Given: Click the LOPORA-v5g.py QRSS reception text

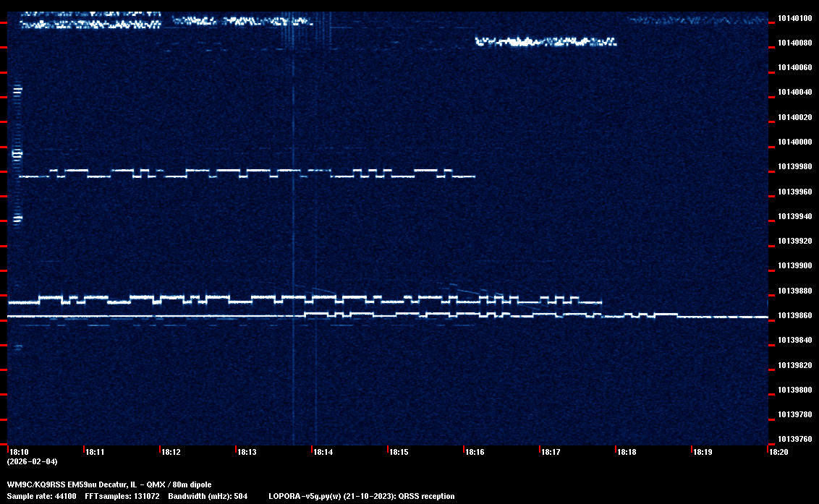Looking at the screenshot, I should coord(361,496).
